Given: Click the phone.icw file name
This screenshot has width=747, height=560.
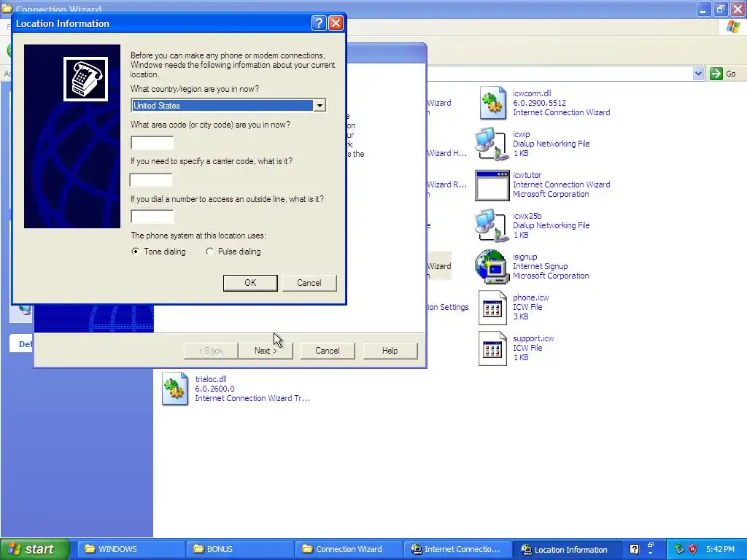Looking at the screenshot, I should click(531, 297).
